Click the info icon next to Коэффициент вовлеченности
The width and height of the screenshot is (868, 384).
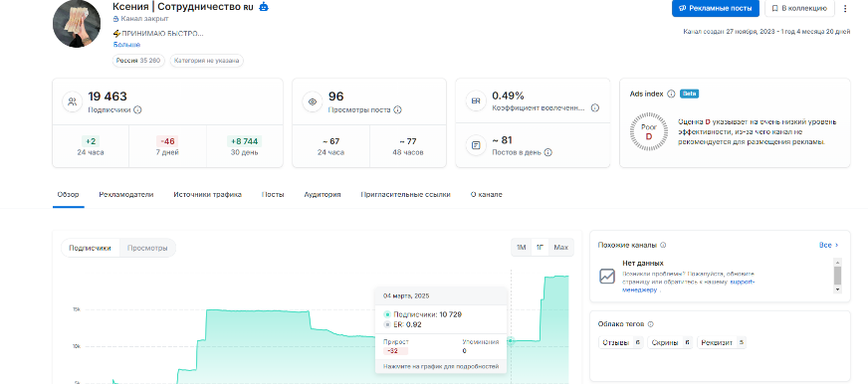click(x=595, y=107)
